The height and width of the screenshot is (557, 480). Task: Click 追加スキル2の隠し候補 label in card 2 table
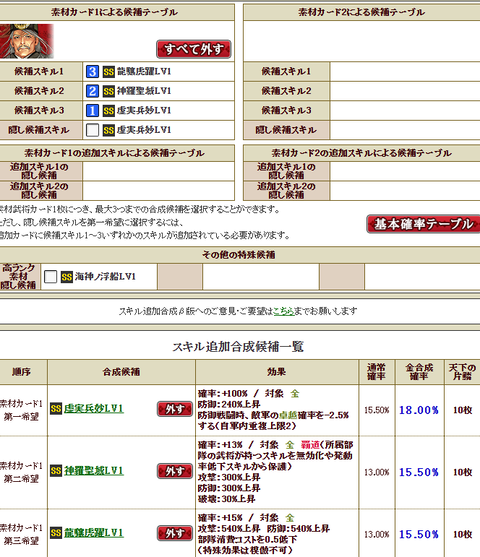pyautogui.click(x=286, y=191)
